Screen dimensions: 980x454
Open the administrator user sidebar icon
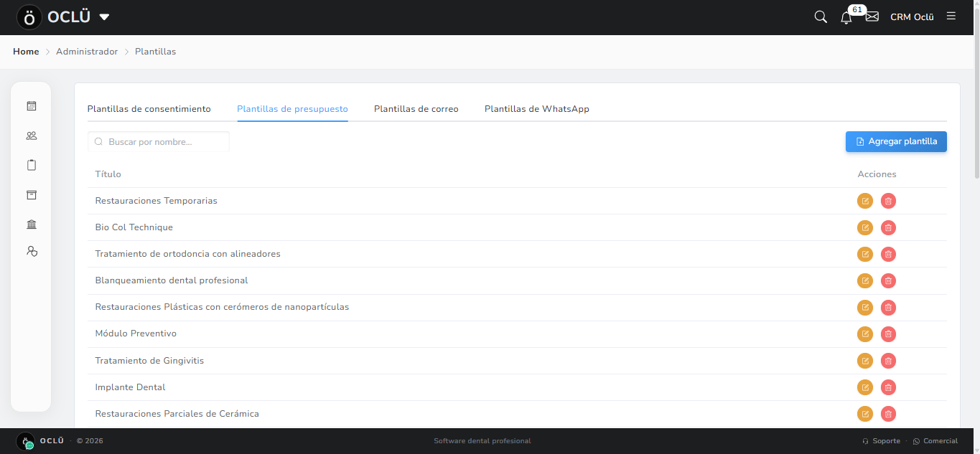[x=31, y=251]
